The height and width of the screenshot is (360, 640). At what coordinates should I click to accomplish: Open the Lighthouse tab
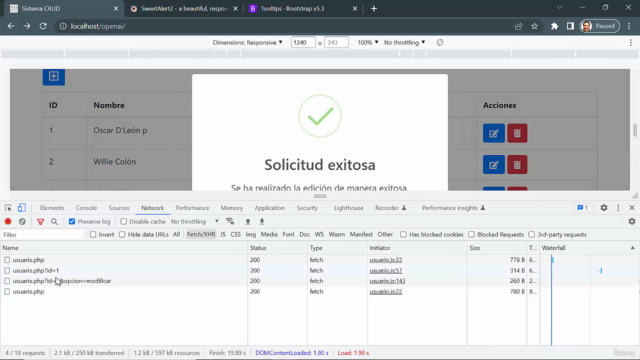tap(349, 208)
